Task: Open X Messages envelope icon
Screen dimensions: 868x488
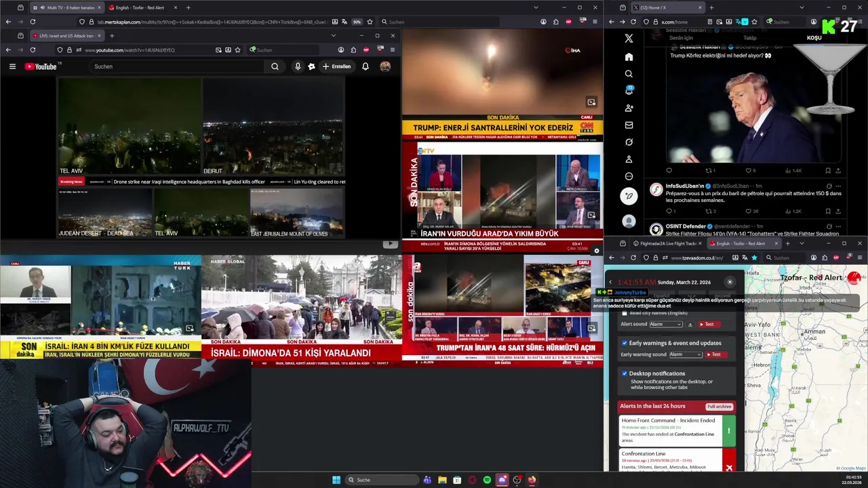Action: click(629, 125)
